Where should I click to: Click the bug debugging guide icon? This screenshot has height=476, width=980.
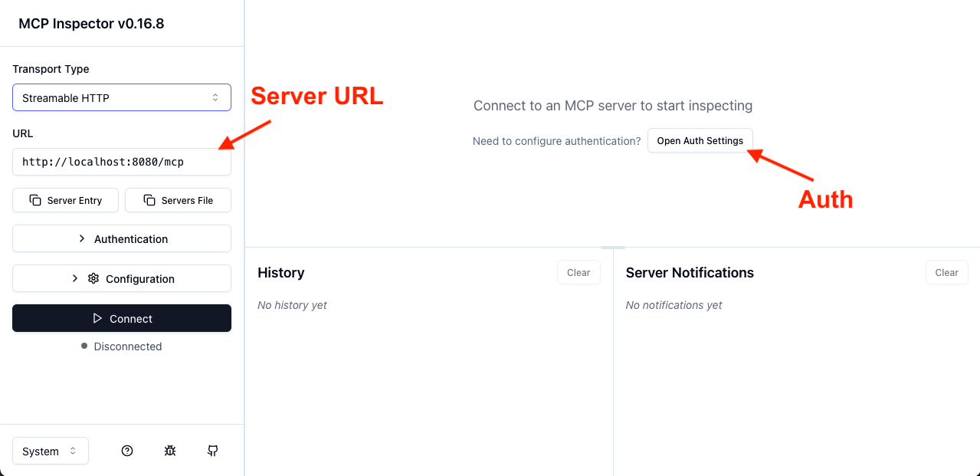(x=170, y=451)
